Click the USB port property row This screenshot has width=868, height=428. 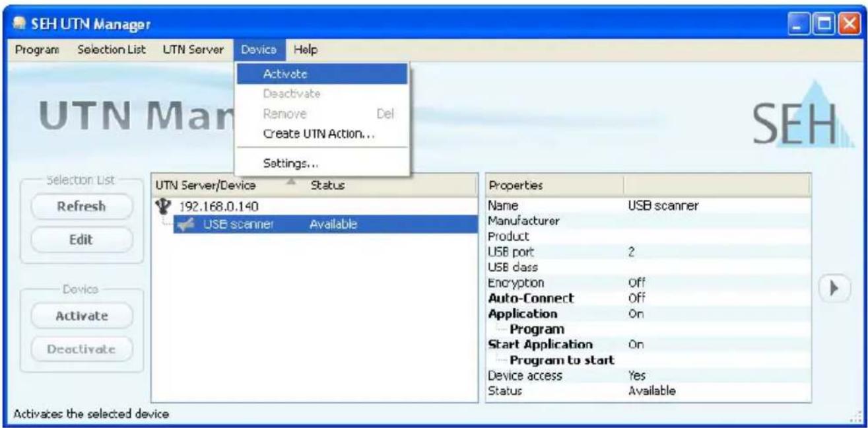(x=647, y=252)
